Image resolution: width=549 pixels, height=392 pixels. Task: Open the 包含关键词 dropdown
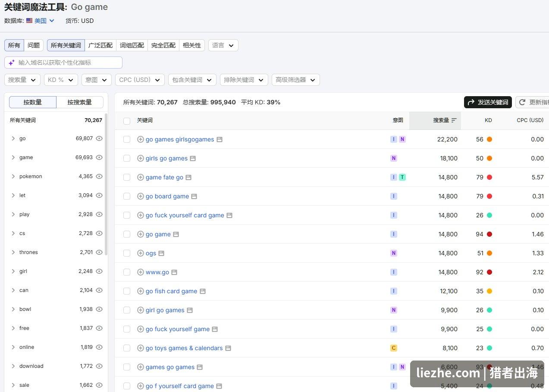pos(192,80)
